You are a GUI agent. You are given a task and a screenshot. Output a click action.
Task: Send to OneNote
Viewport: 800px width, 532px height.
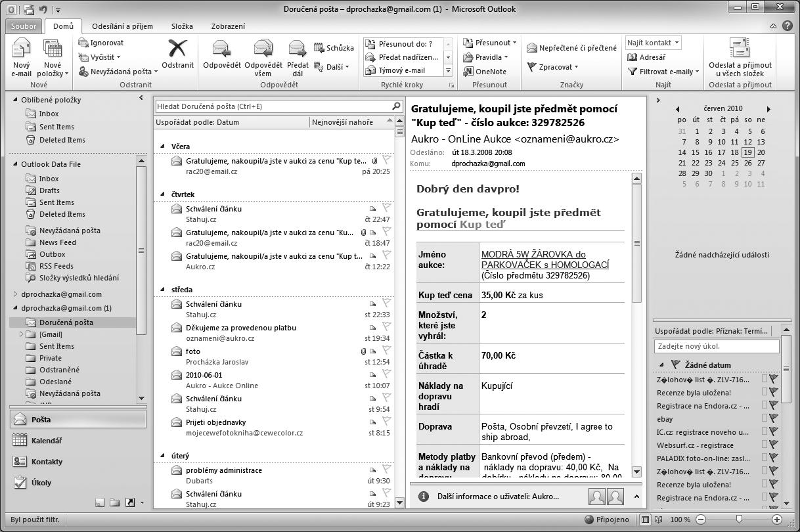click(485, 72)
